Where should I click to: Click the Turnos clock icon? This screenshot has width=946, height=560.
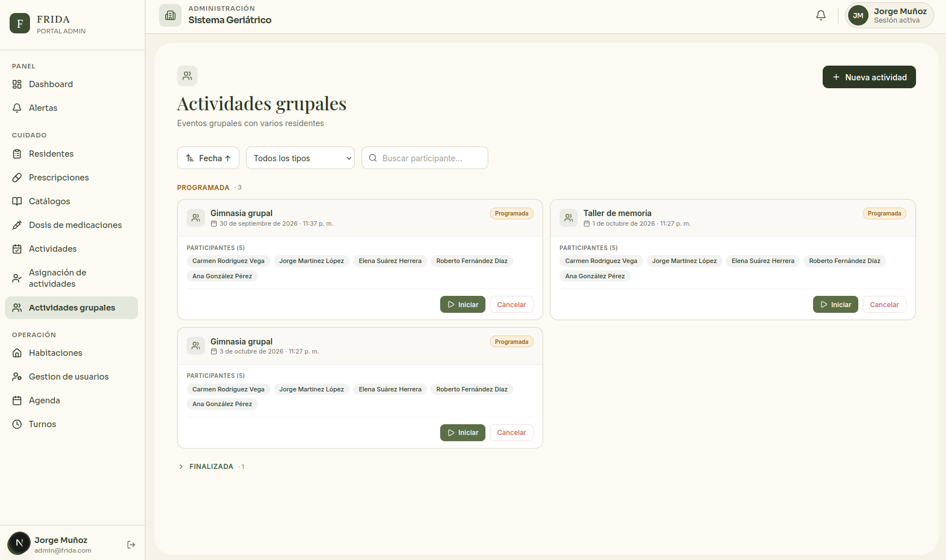click(x=17, y=424)
